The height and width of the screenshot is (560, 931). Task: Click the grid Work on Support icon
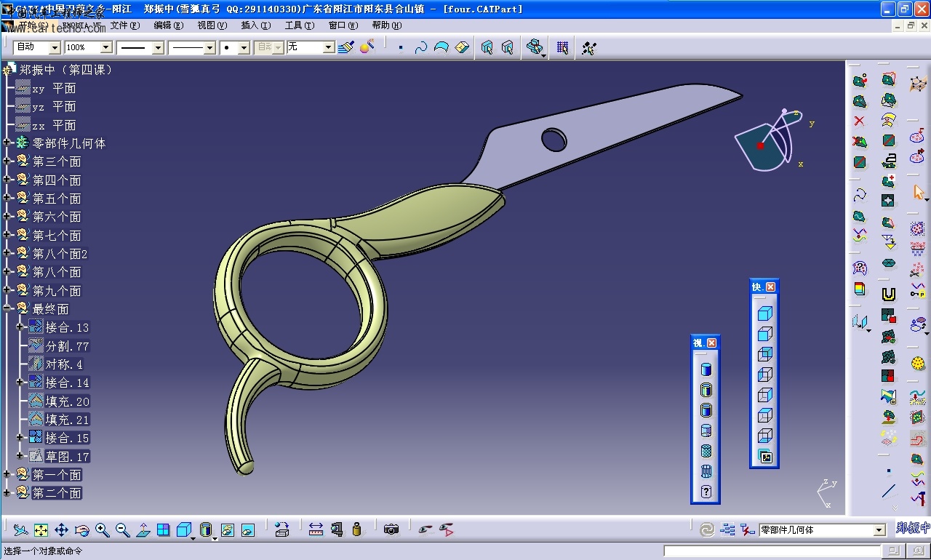click(562, 47)
